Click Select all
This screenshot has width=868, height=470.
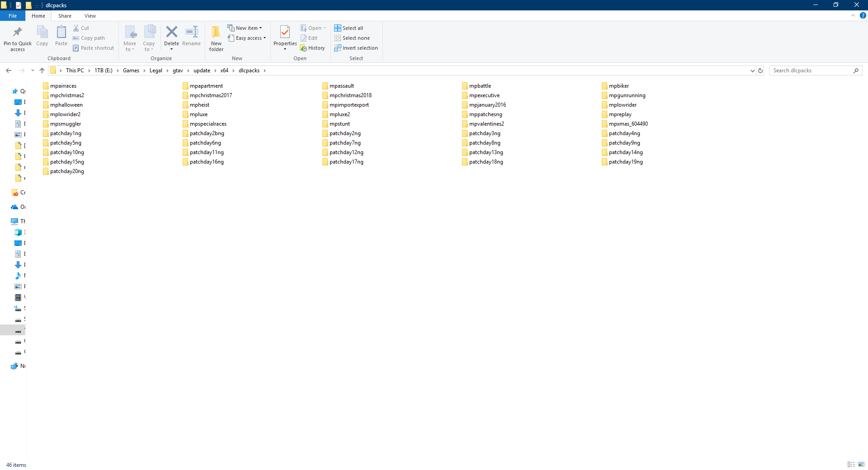pos(349,28)
